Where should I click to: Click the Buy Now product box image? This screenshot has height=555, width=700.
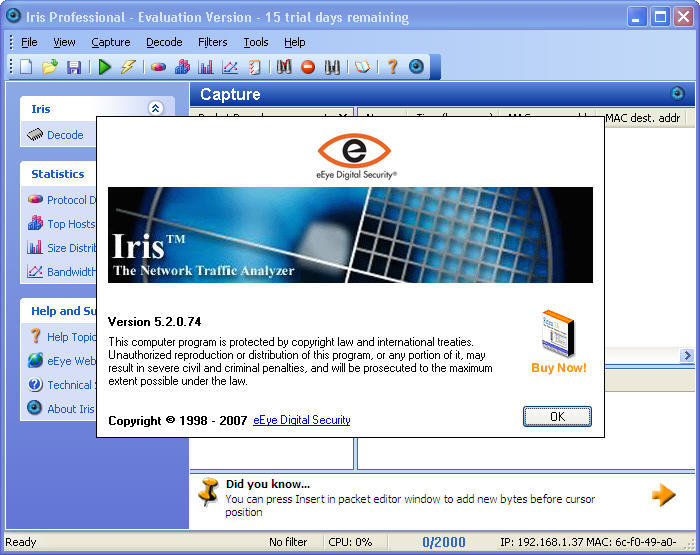558,333
